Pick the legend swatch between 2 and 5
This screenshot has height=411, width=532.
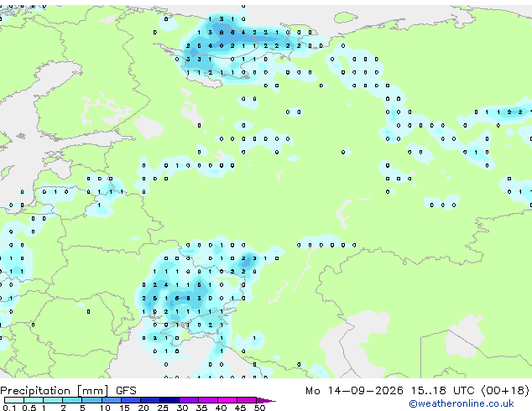73,400
